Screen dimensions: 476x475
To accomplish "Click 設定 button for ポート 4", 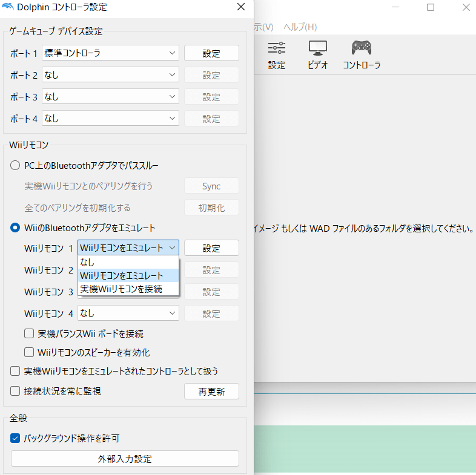I will pyautogui.click(x=211, y=119).
